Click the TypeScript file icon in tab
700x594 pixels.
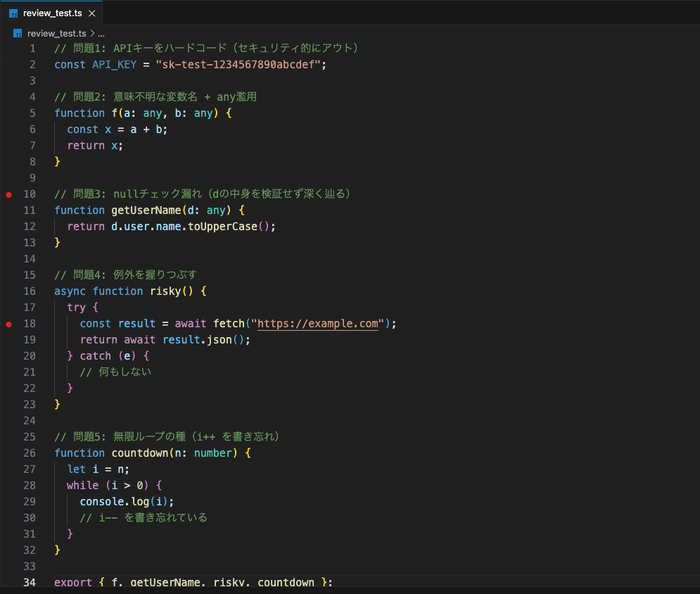14,13
